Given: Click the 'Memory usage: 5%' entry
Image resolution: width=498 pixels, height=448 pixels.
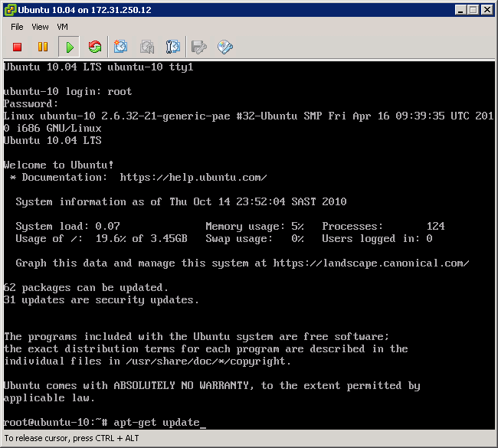Looking at the screenshot, I should pos(254,226).
